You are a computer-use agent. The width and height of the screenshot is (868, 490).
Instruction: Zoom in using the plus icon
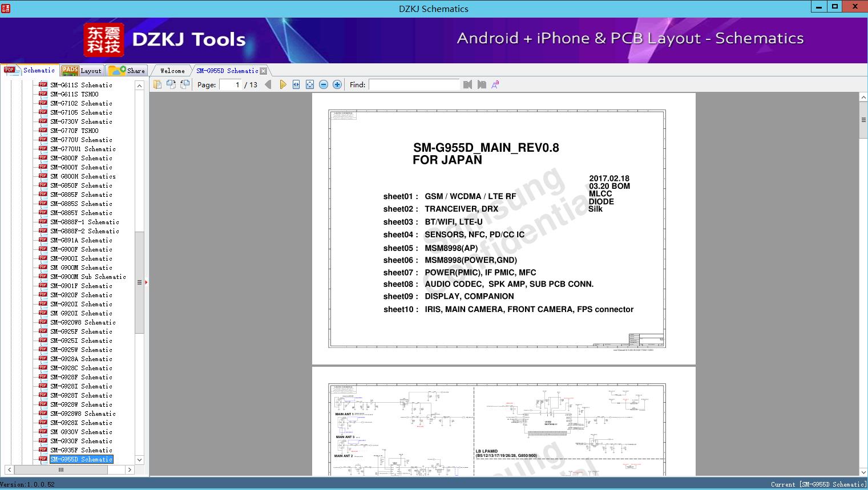coord(337,84)
